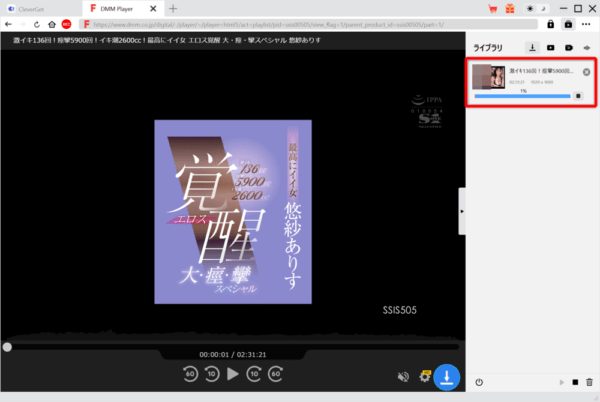Click the 00:00:01 / 02:31:21 time display
The width and height of the screenshot is (600, 402).
233,355
